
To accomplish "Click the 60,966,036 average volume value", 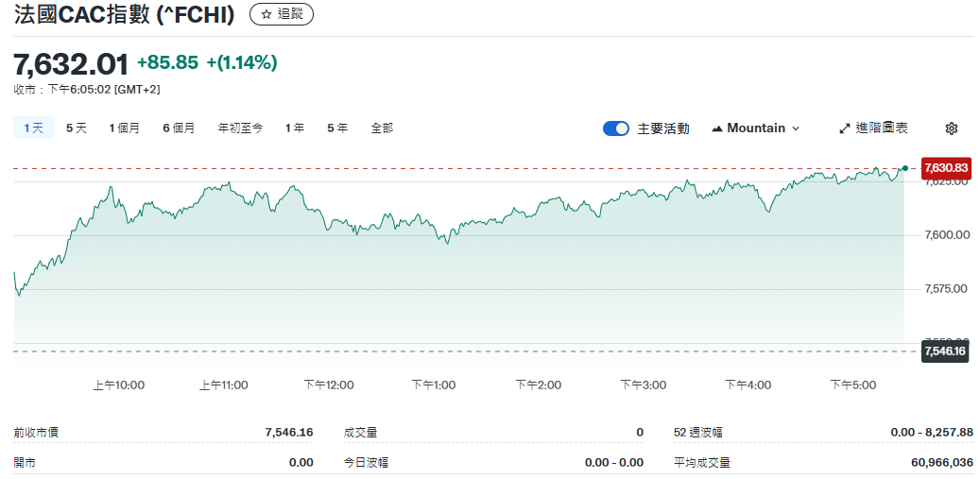I will [942, 463].
